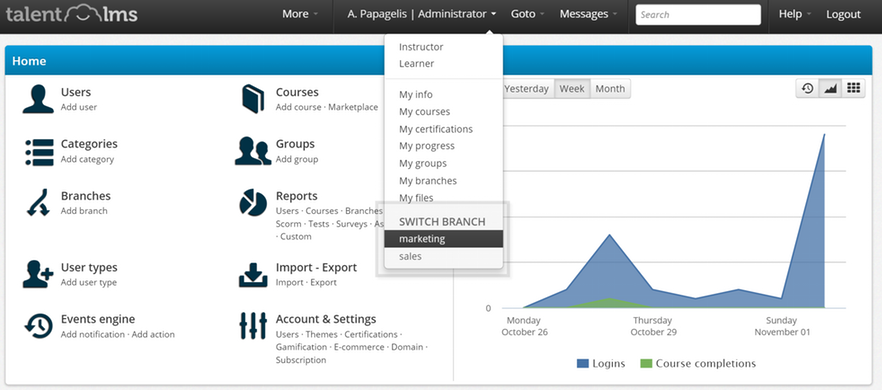Click the Events engine clock icon

click(x=39, y=326)
